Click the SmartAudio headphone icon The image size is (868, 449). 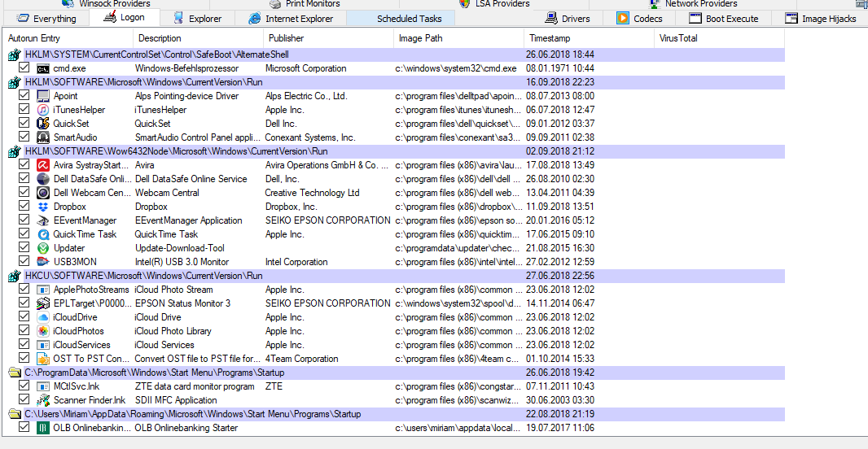[42, 137]
